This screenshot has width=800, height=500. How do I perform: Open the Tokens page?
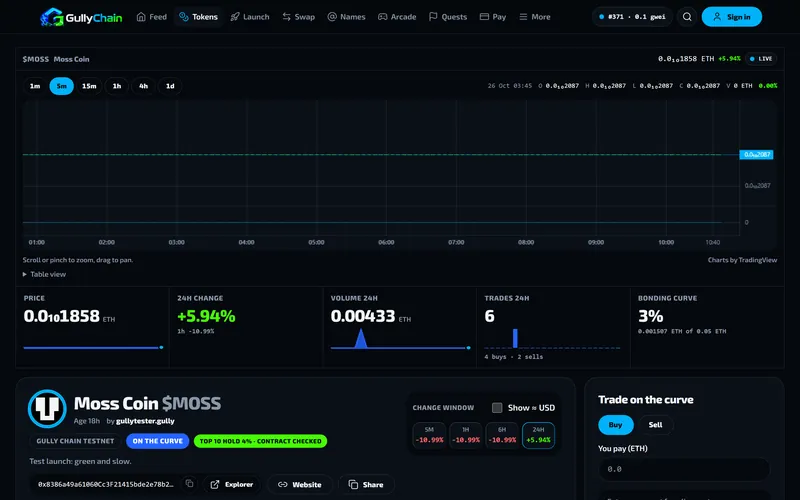pos(198,17)
